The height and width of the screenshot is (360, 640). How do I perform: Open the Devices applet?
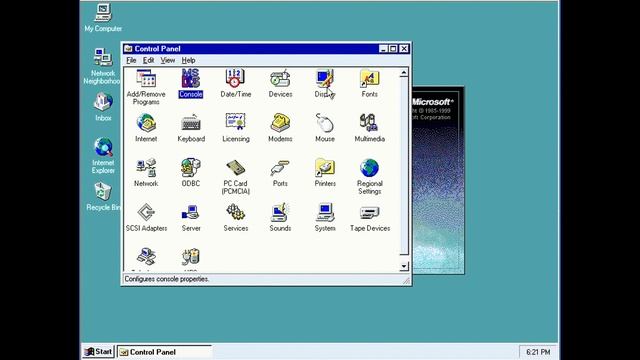280,83
